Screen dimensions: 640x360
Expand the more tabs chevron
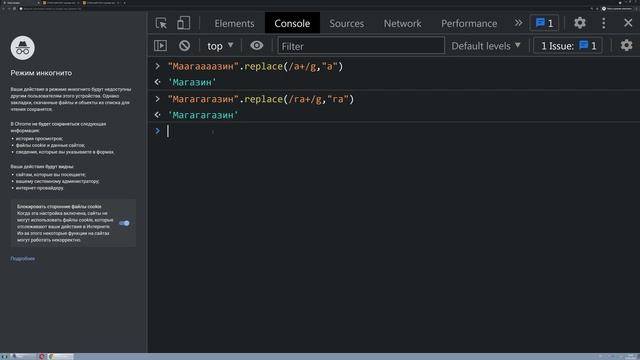pyautogui.click(x=518, y=23)
